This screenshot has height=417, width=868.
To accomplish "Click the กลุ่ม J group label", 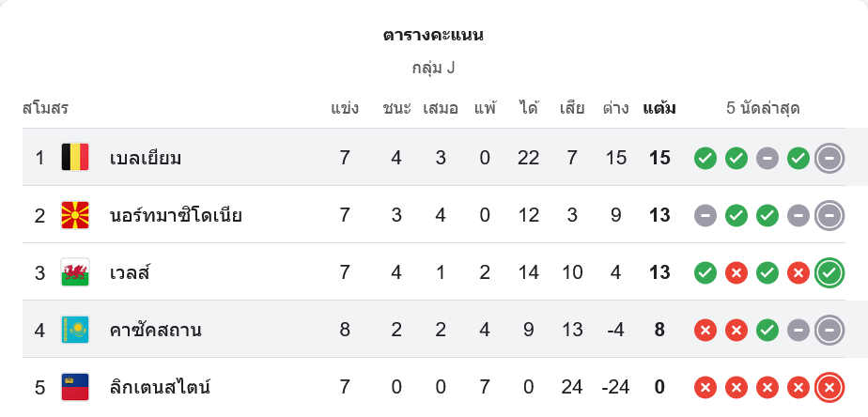I will coord(434,68).
